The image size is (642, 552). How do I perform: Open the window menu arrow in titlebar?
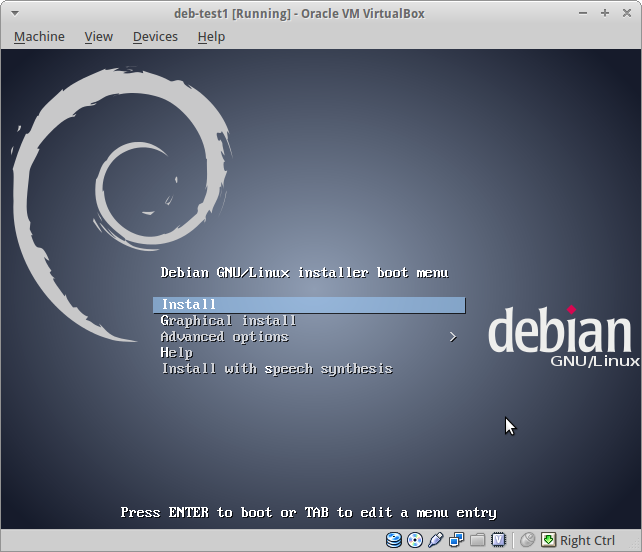click(15, 14)
